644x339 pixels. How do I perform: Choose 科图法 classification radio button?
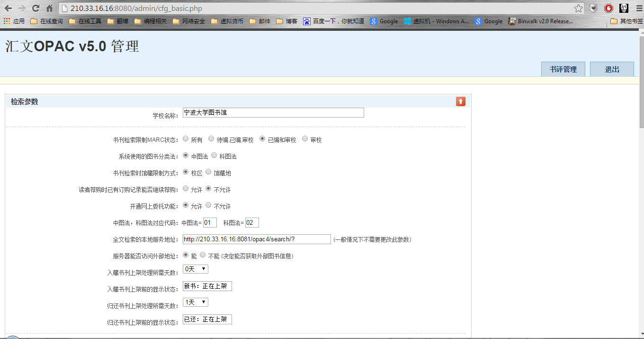214,156
